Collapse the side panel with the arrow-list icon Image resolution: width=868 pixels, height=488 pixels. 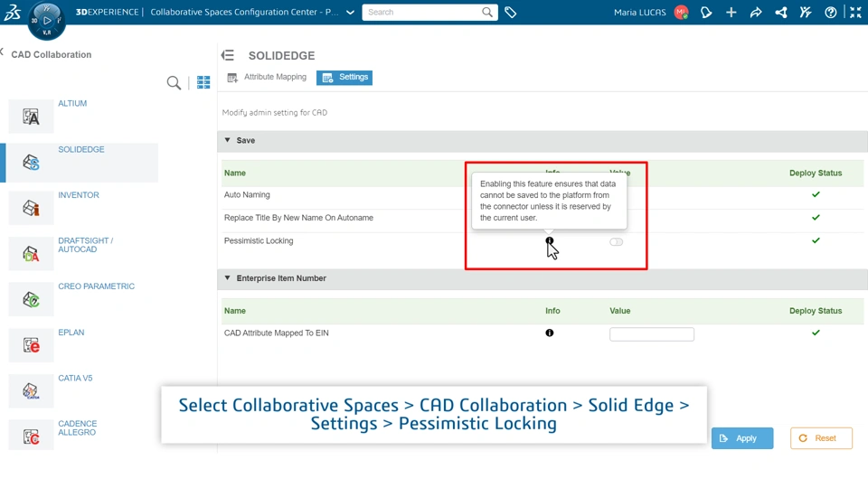[x=228, y=56]
